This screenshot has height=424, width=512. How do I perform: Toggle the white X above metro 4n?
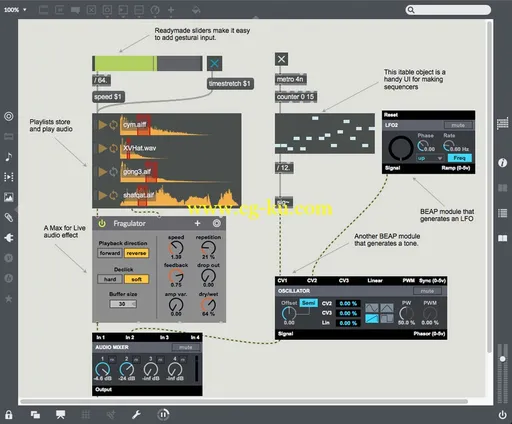click(x=281, y=59)
